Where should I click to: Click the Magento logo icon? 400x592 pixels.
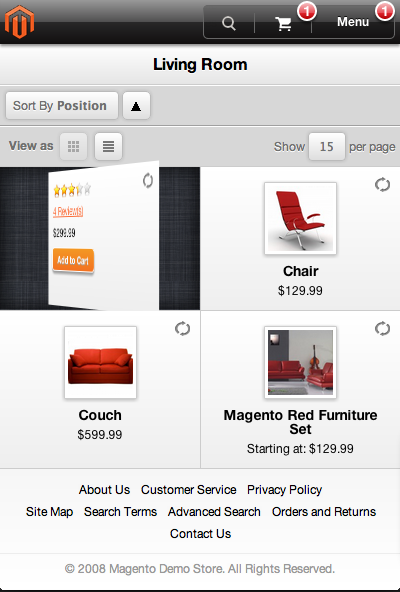coord(19,22)
